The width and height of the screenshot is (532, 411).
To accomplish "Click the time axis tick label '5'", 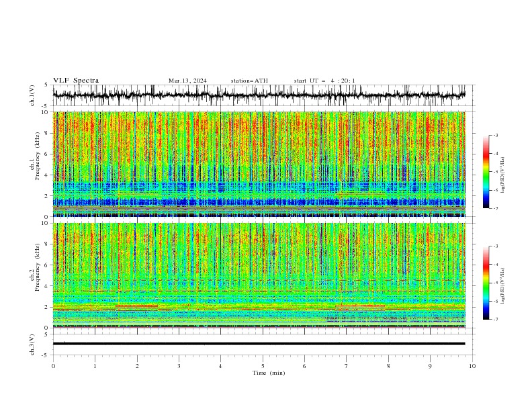I will pyautogui.click(x=263, y=366).
